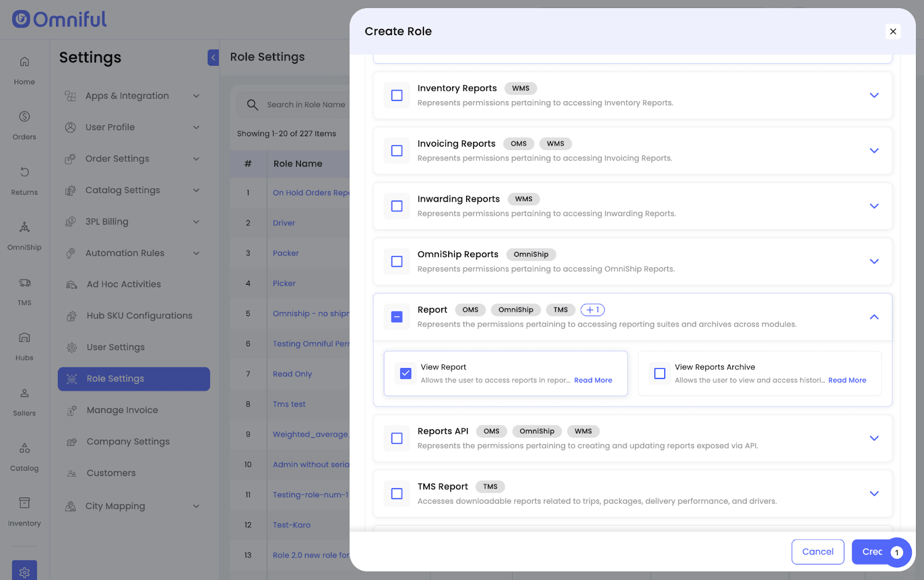Collapse the Settings panel with the arrow
This screenshot has height=580, width=924.
[213, 57]
